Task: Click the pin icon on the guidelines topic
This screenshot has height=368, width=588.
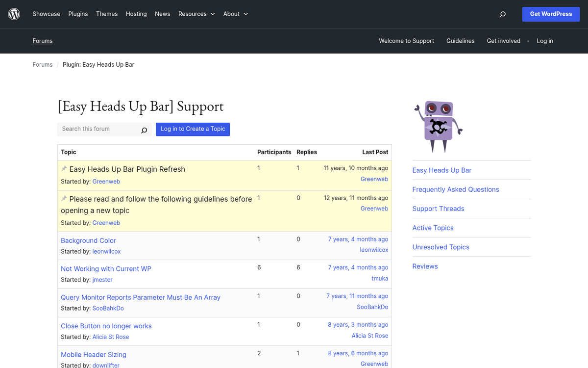Action: point(64,198)
